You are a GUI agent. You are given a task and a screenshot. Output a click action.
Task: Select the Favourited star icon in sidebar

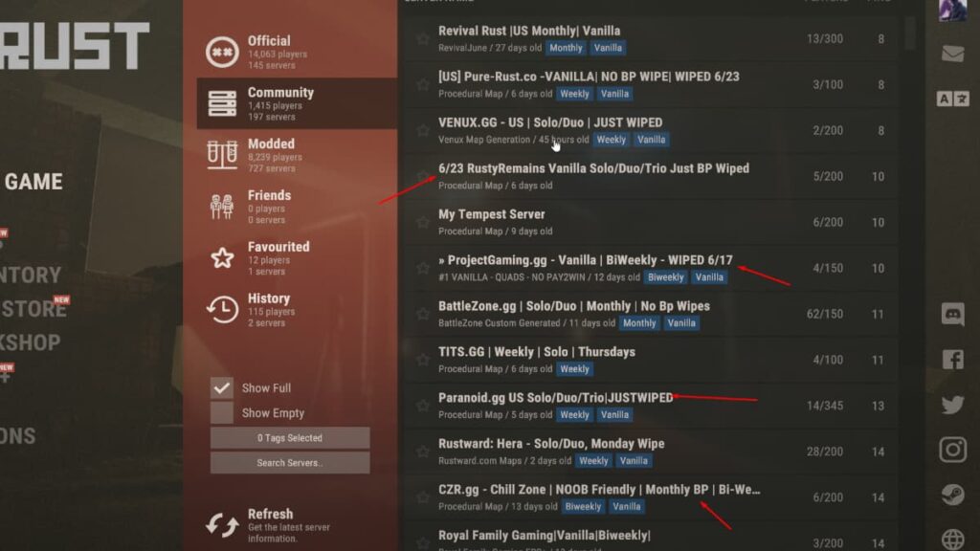222,257
